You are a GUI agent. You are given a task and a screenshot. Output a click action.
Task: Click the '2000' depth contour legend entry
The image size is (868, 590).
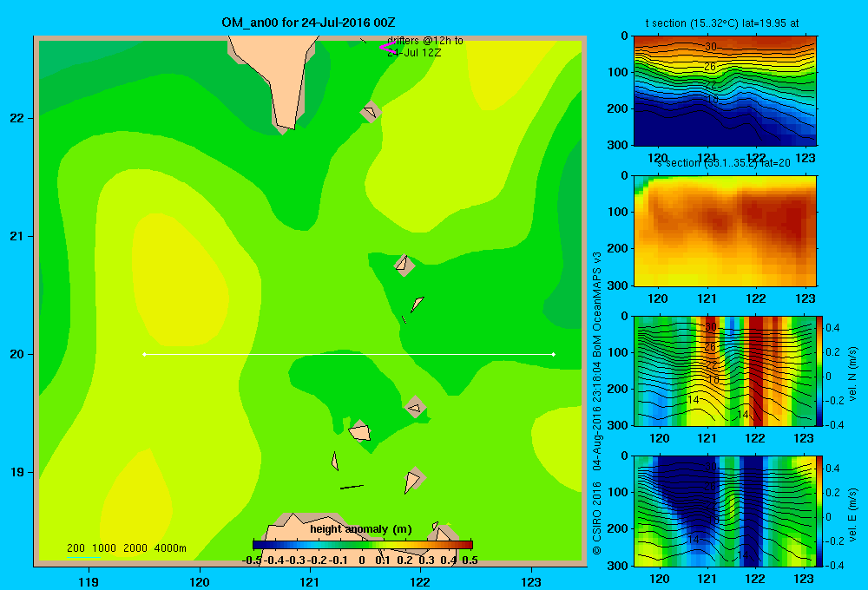tap(135, 548)
